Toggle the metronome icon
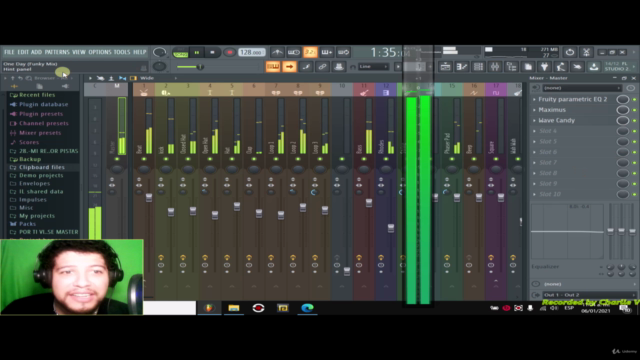640x360 pixels. coord(277,52)
